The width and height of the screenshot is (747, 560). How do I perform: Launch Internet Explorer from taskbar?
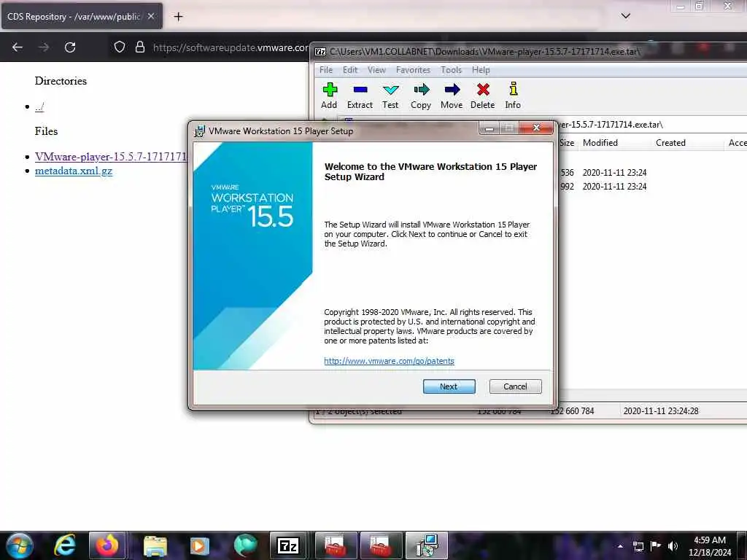pyautogui.click(x=64, y=545)
